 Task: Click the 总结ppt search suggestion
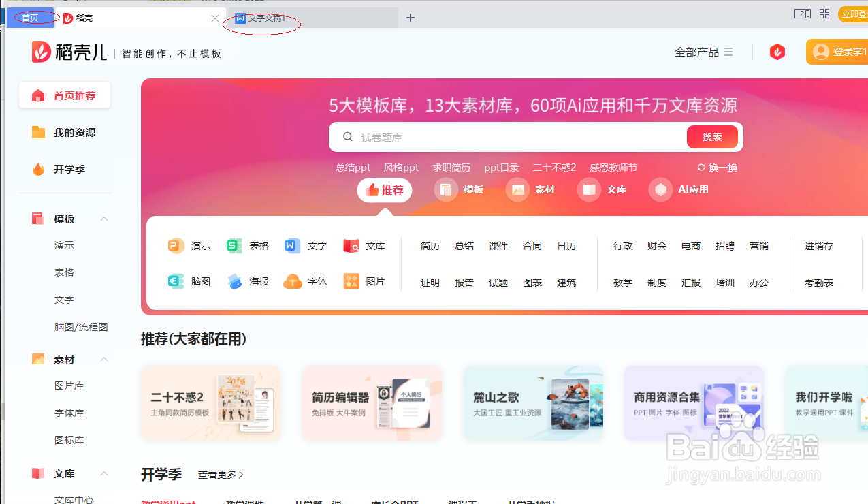(x=353, y=168)
